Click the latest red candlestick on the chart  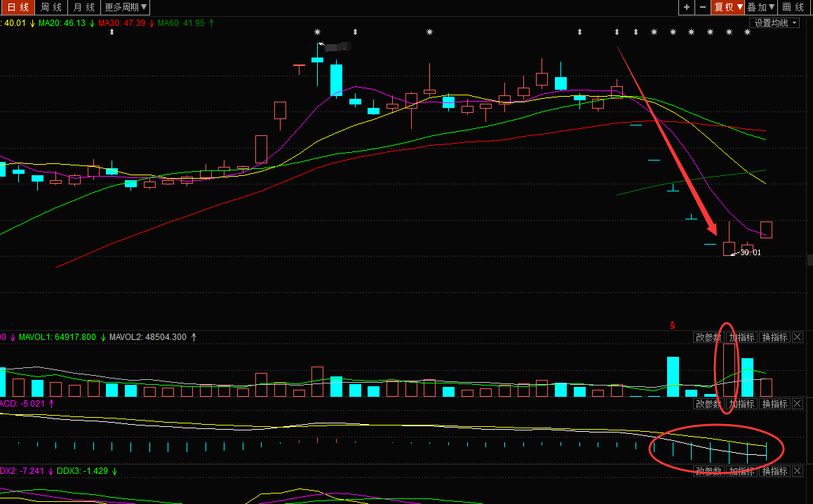pyautogui.click(x=766, y=229)
